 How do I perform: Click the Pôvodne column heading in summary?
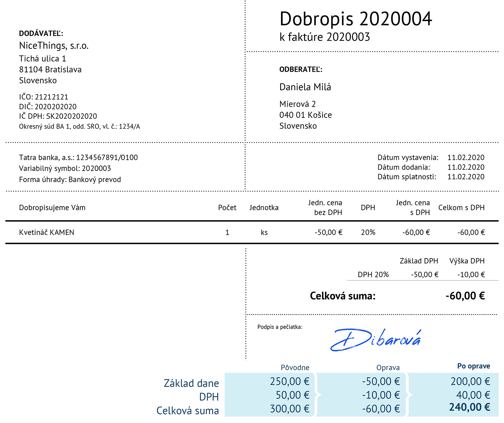click(x=295, y=368)
